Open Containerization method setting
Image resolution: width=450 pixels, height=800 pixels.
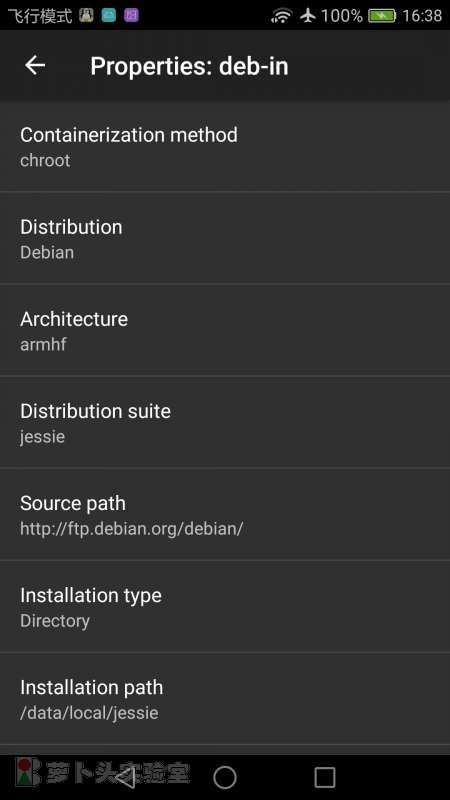click(225, 146)
